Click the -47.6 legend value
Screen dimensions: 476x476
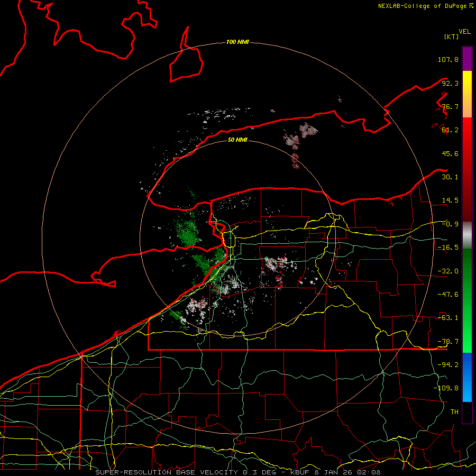(x=448, y=295)
